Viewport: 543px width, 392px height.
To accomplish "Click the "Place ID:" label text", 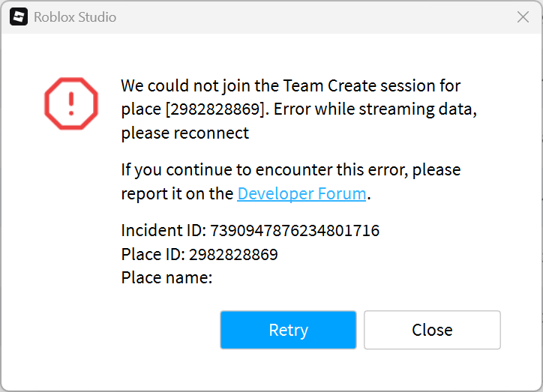I will (x=153, y=255).
